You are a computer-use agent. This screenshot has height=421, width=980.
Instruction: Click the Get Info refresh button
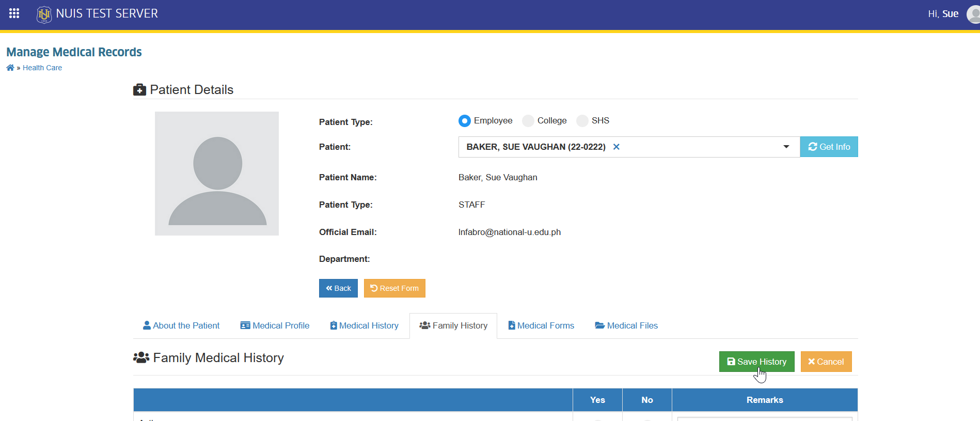pyautogui.click(x=829, y=147)
